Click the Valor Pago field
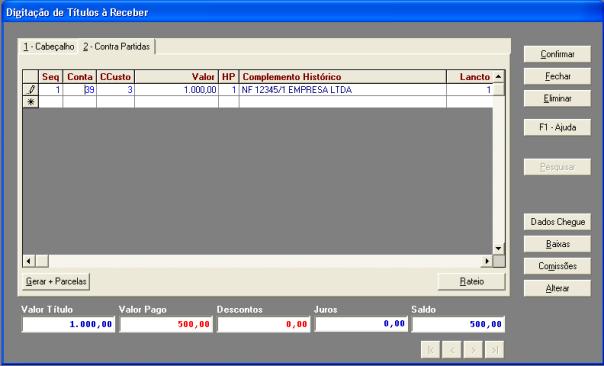The image size is (604, 366). [x=166, y=324]
